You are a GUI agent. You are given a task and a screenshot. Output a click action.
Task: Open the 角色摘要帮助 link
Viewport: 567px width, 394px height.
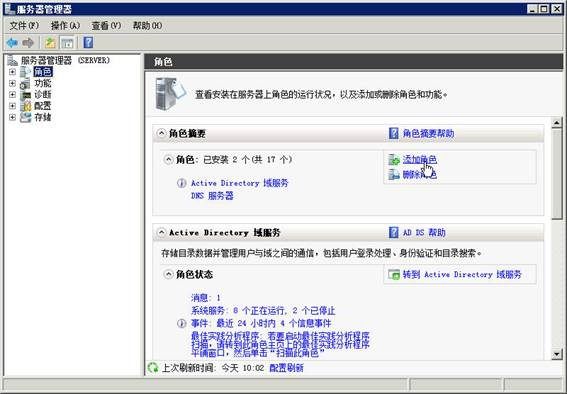point(429,133)
